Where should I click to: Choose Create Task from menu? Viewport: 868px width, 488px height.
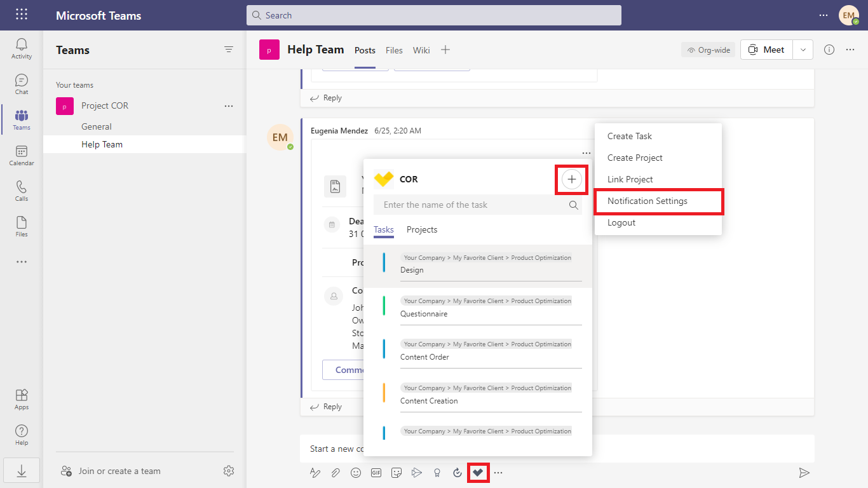point(658,136)
